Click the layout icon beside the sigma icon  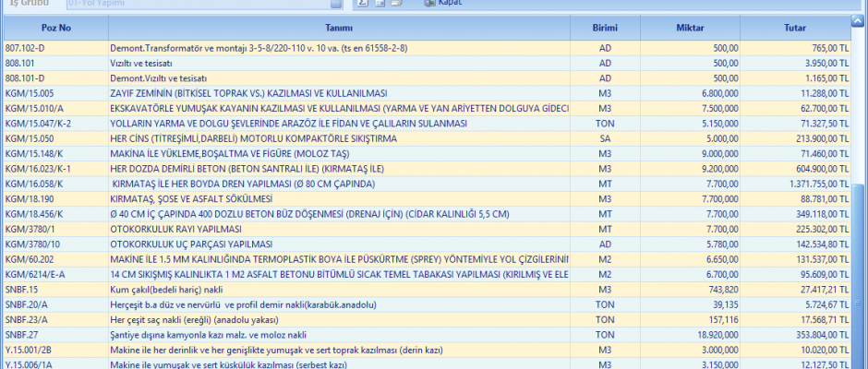click(x=380, y=4)
